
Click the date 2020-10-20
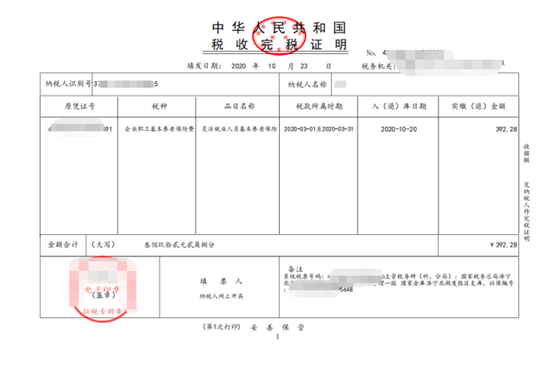point(399,129)
